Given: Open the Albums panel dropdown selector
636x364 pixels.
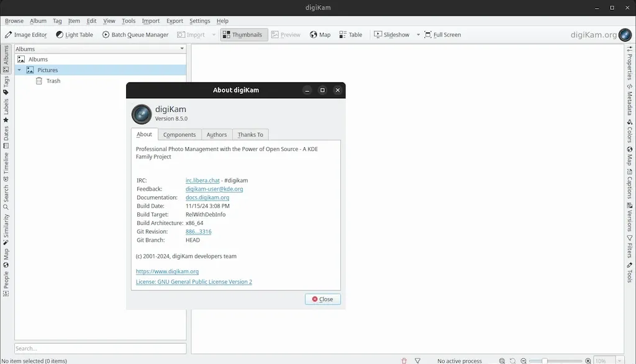Looking at the screenshot, I should point(100,48).
